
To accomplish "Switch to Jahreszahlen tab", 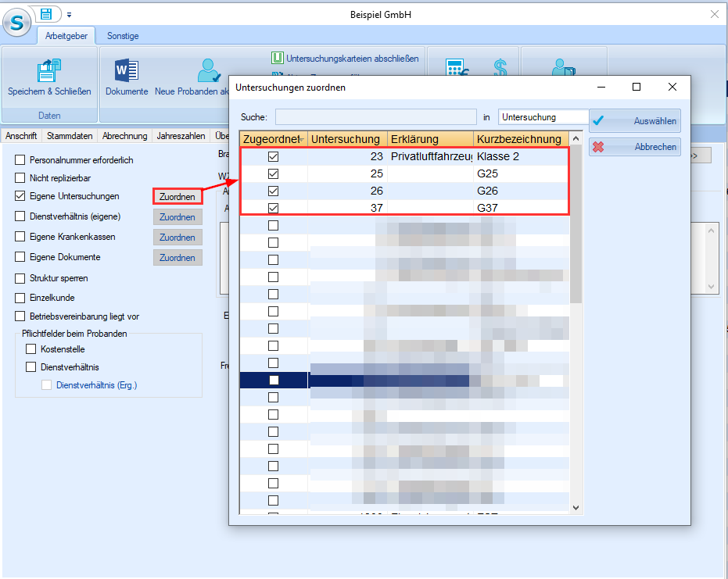I will 181,136.
